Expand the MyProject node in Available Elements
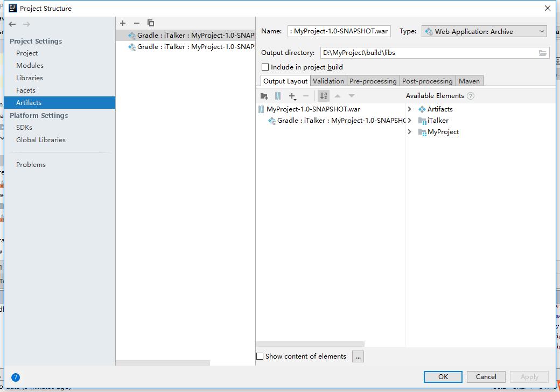 [x=410, y=132]
